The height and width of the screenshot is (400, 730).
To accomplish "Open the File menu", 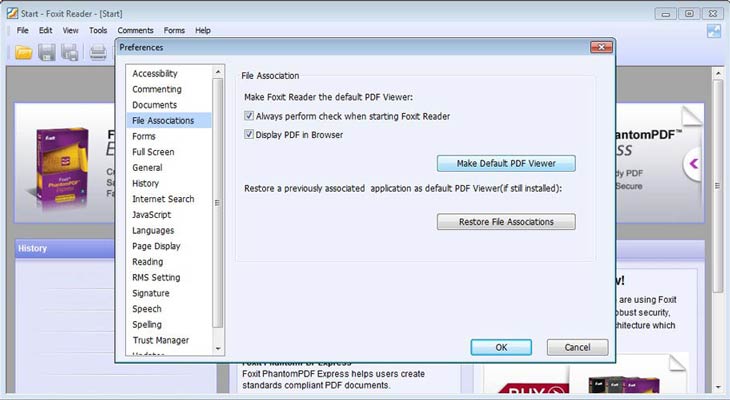I will coord(22,30).
